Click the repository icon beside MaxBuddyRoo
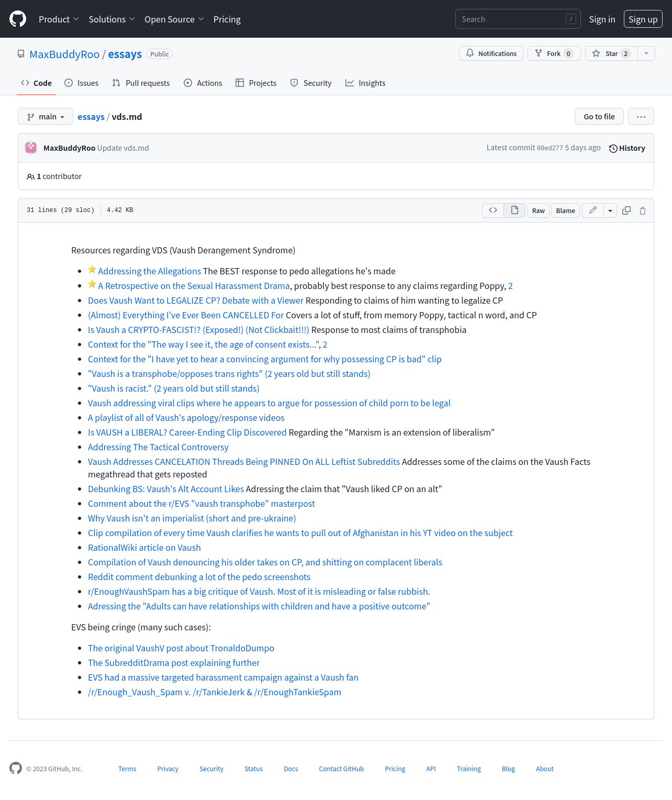672x800 pixels. coord(21,54)
